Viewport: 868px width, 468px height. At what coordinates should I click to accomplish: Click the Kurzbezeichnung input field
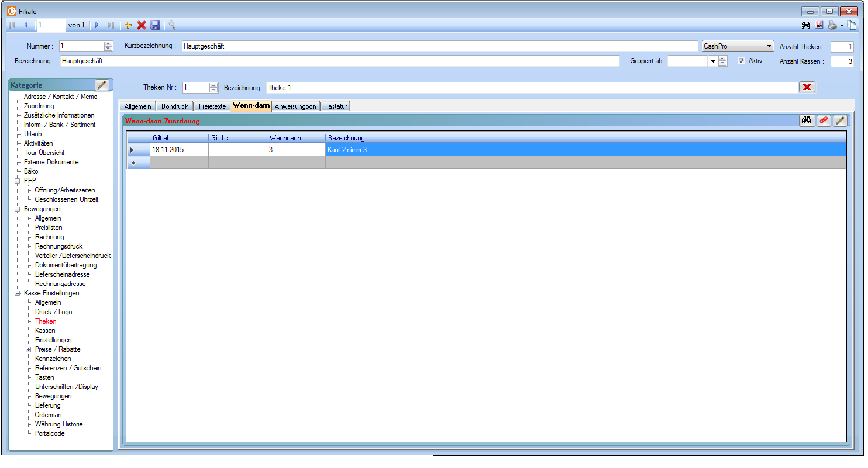[x=439, y=46]
